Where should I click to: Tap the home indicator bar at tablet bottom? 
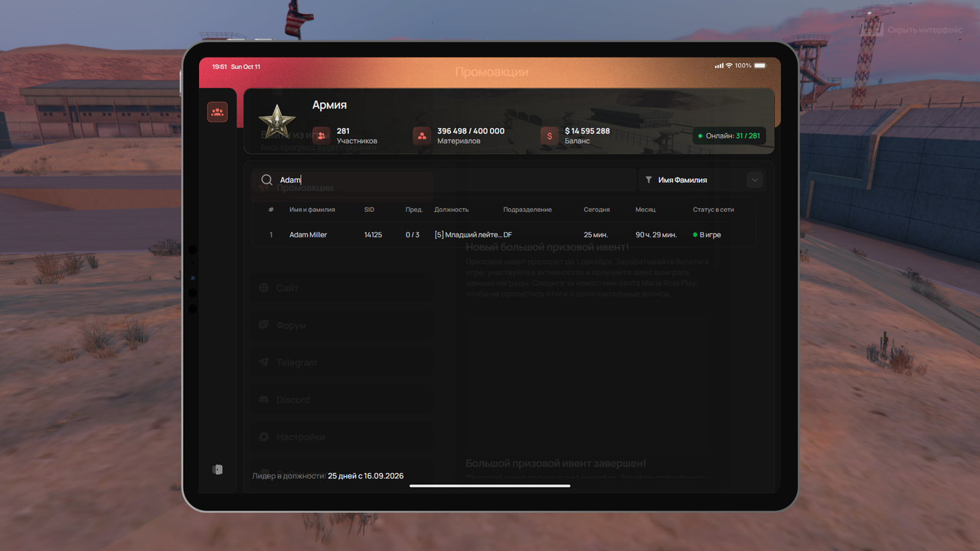pos(490,485)
